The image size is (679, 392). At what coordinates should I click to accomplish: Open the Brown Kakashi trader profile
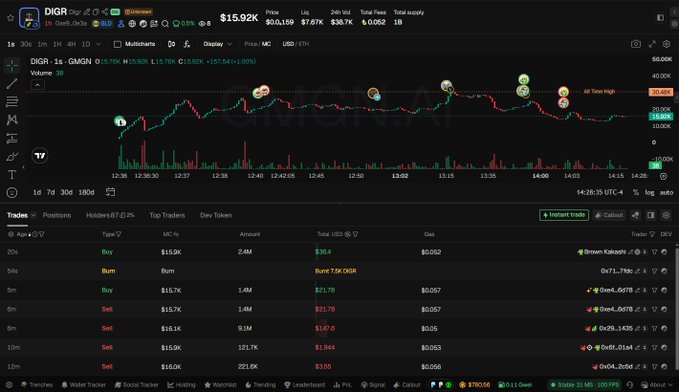[605, 252]
